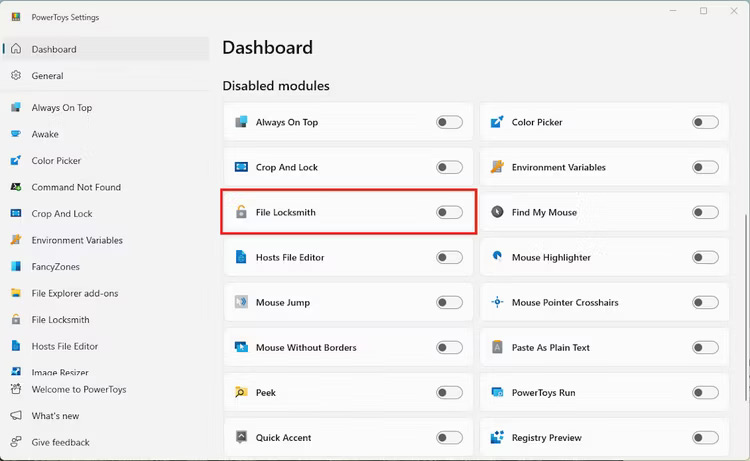Enable Mouse Without Borders toggle

pyautogui.click(x=449, y=347)
